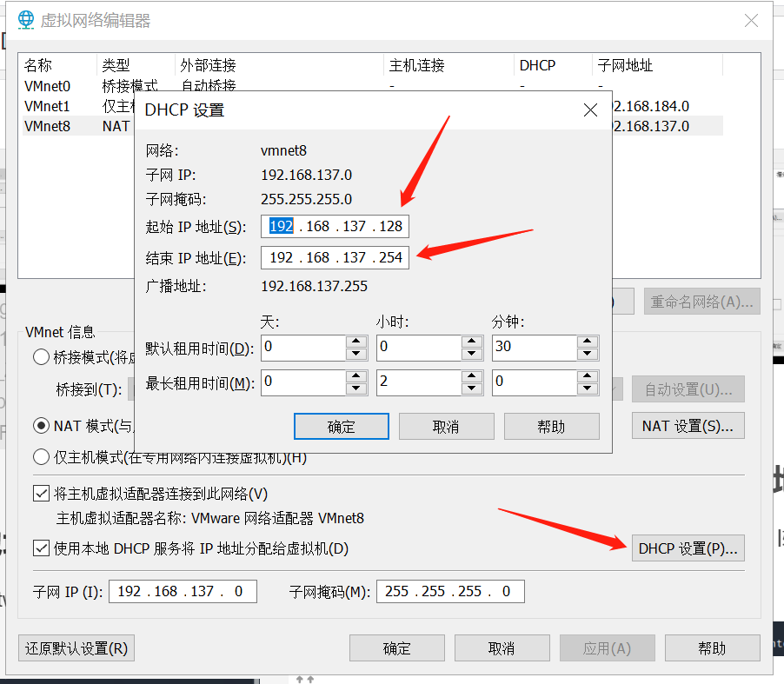
Task: Select the 桥接模式 radio button
Action: pyautogui.click(x=40, y=357)
